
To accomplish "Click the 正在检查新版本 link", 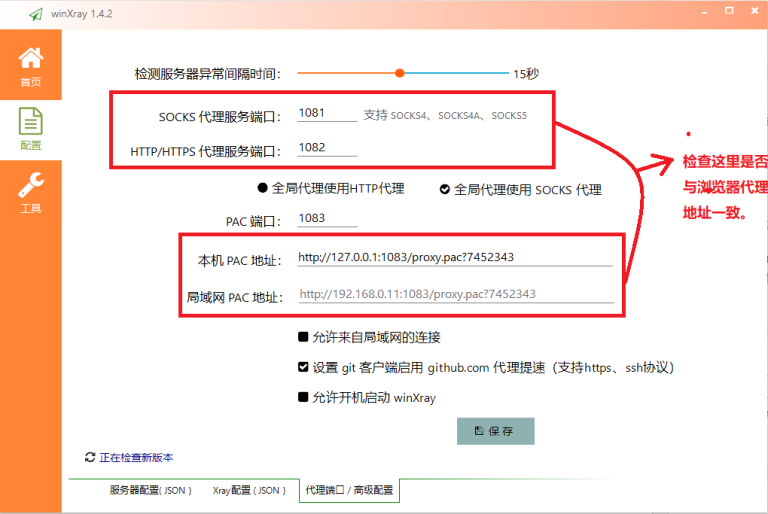I will 136,458.
